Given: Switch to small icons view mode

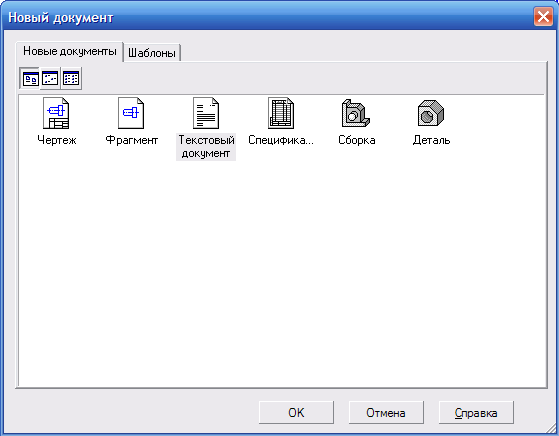Looking at the screenshot, I should click(50, 78).
